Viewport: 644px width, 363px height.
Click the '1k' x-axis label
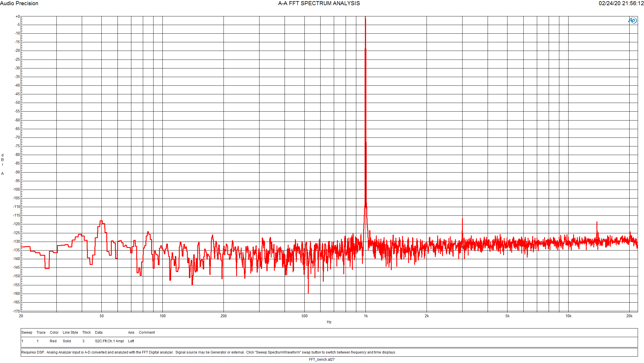(366, 316)
